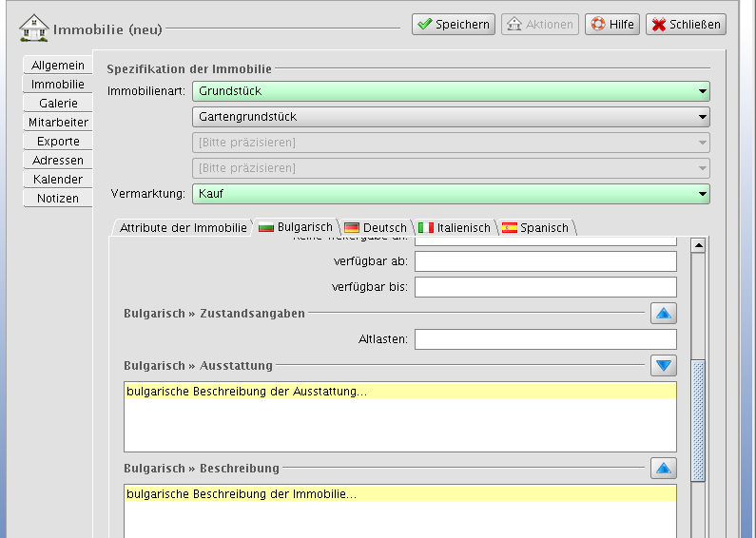Open the Vermarktung Kauf dropdown
Viewport: 756px width, 538px height.
[451, 194]
